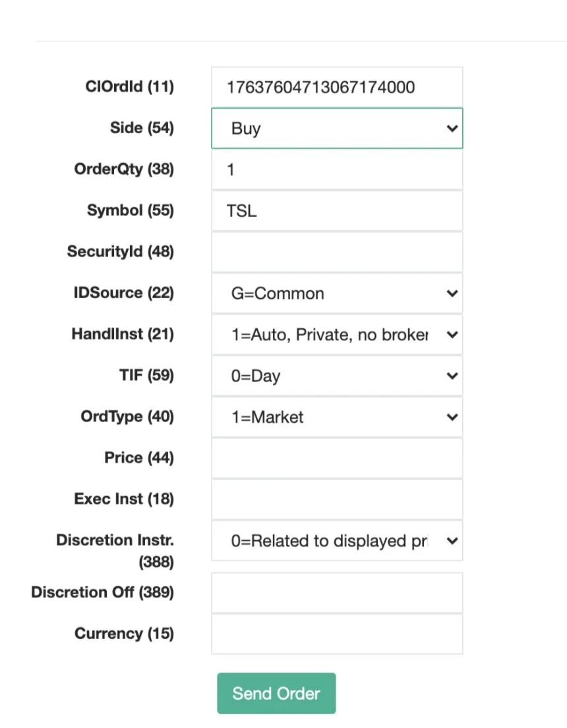Select the Symbol (55) field containing TSL
The image size is (567, 728).
coord(337,211)
